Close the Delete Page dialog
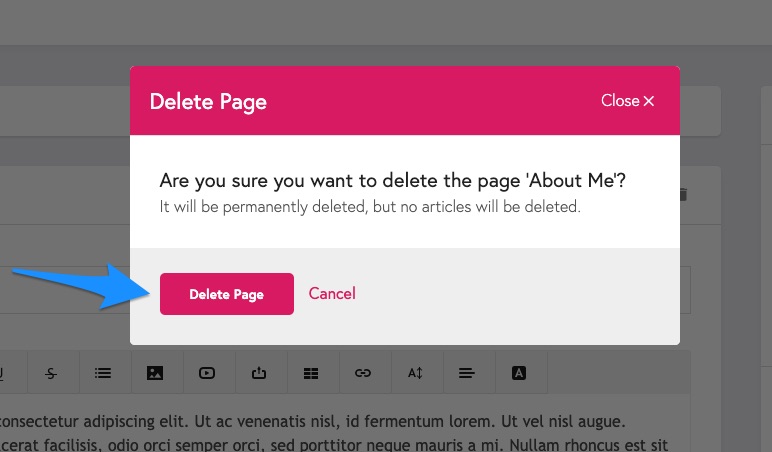Screen dimensions: 772x452 [627, 100]
